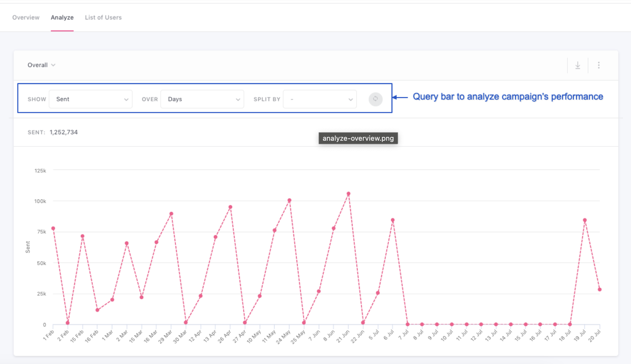
Task: Click the 22 Jun x-axis label
Action: point(358,337)
